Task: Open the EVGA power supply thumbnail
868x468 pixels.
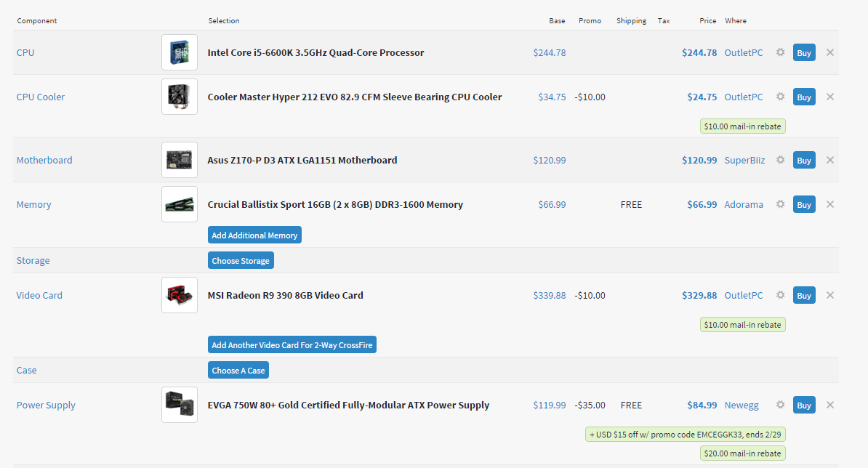Action: click(180, 404)
